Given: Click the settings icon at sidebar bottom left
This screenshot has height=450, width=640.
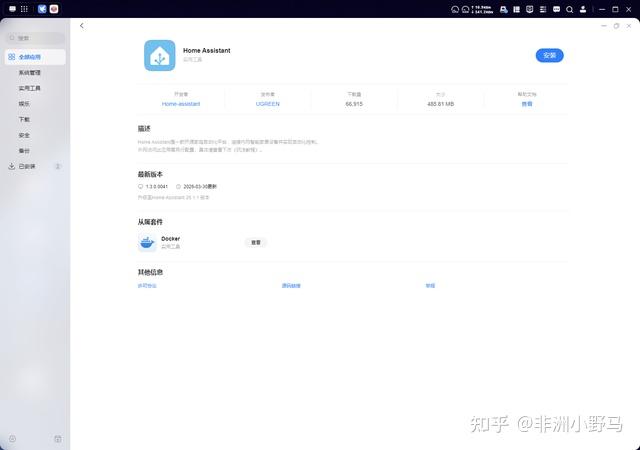Looking at the screenshot, I should pos(12,439).
